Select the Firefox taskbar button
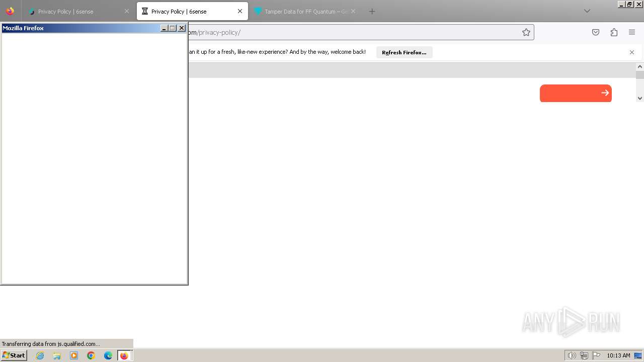This screenshot has height=362, width=644. click(x=125, y=355)
